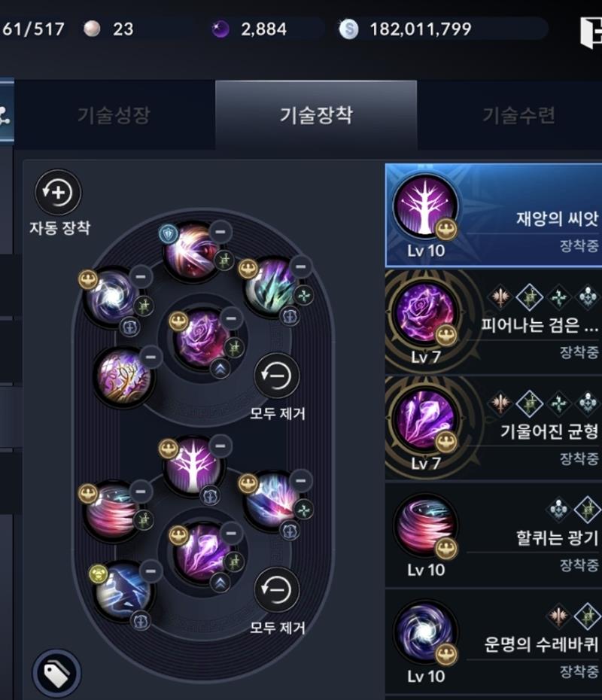Select the white tree skill in the lower ring
The width and height of the screenshot is (602, 700).
click(193, 464)
